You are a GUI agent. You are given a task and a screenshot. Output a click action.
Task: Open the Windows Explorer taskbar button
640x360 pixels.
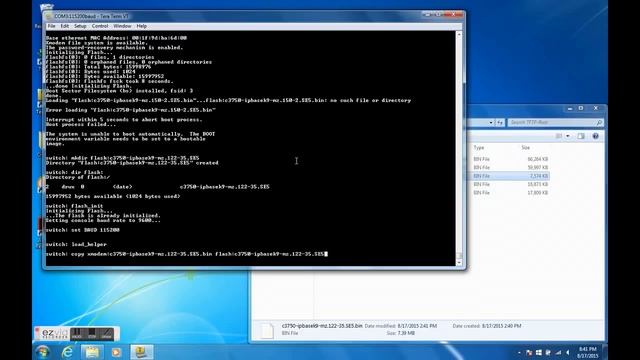(x=92, y=352)
